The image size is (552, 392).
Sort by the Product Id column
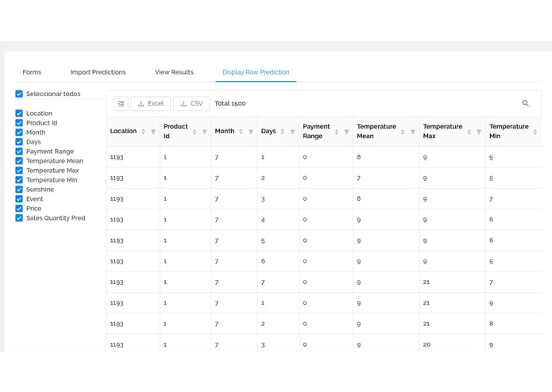pyautogui.click(x=195, y=132)
